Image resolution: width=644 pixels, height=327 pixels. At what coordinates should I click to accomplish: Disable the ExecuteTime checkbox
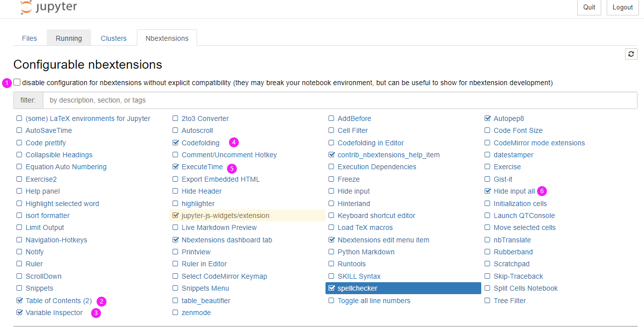pyautogui.click(x=175, y=167)
